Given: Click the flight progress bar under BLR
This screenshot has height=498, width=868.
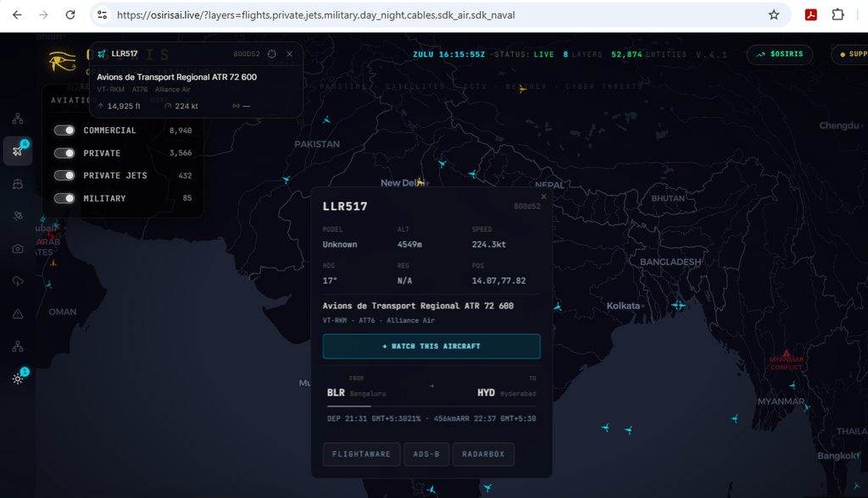Looking at the screenshot, I should 431,407.
